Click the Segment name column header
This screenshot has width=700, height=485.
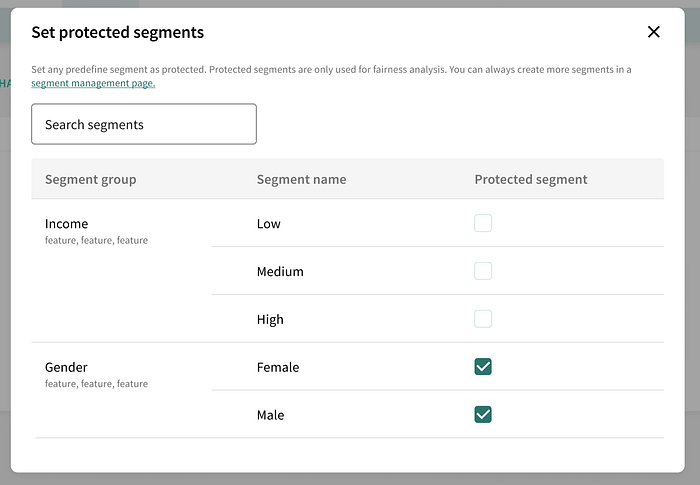301,180
